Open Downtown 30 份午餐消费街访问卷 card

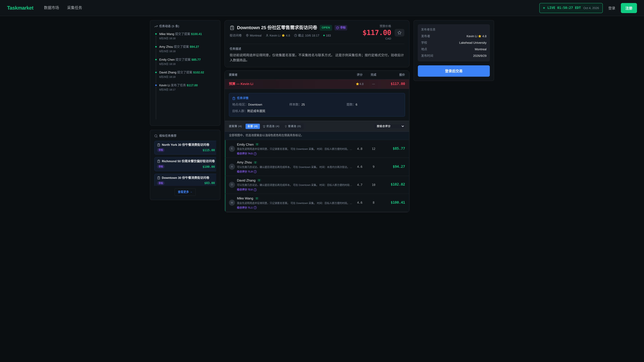pyautogui.click(x=185, y=180)
